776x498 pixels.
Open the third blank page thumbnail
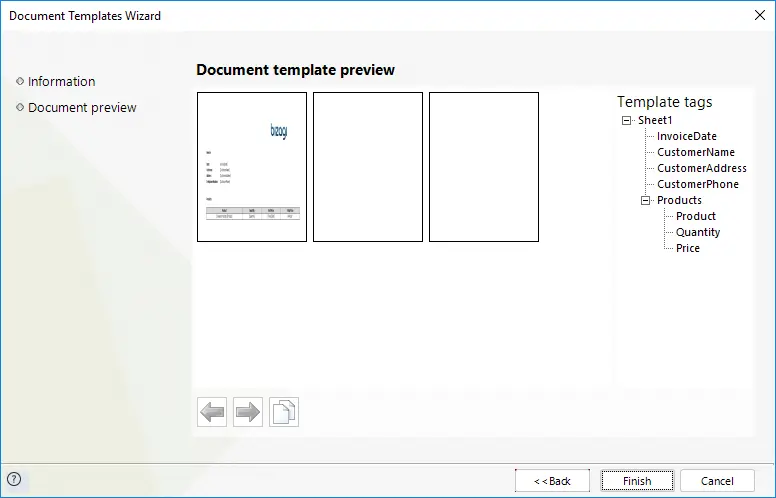(484, 167)
